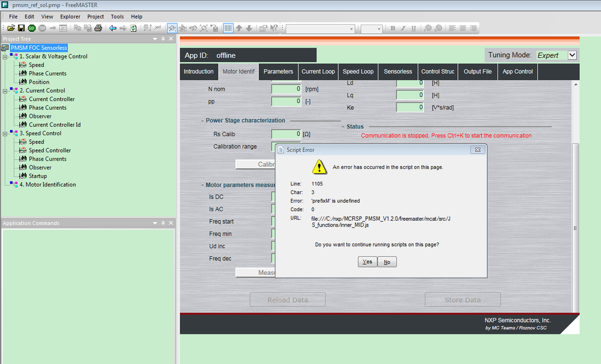Collapse Power Stage characterization section
This screenshot has height=364, width=601.
coord(202,121)
